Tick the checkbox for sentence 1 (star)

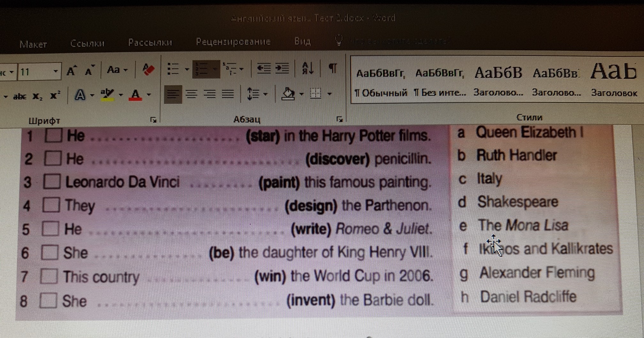53,136
